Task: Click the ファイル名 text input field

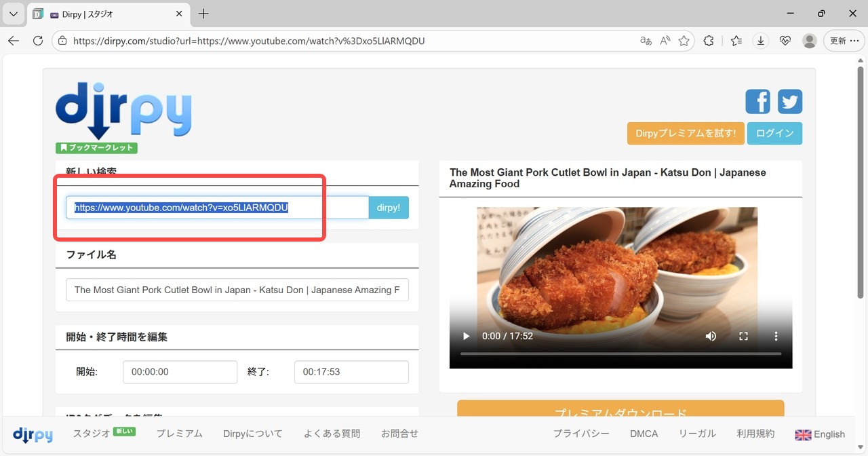Action: [x=237, y=290]
